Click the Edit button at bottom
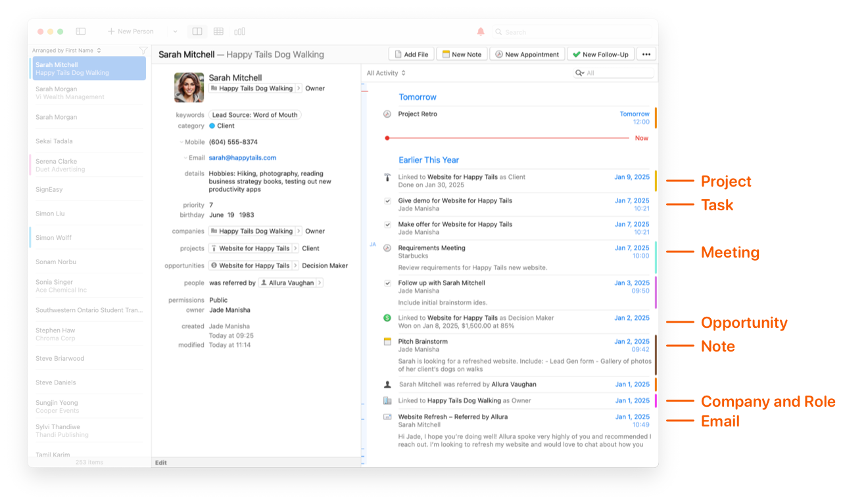Screen dimensions: 843x504 [161, 463]
